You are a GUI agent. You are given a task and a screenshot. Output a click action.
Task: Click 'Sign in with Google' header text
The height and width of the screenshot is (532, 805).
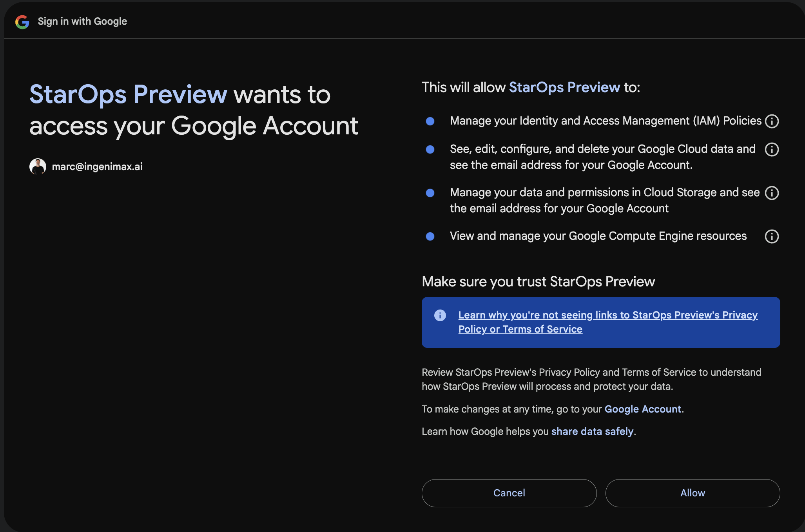tap(82, 21)
